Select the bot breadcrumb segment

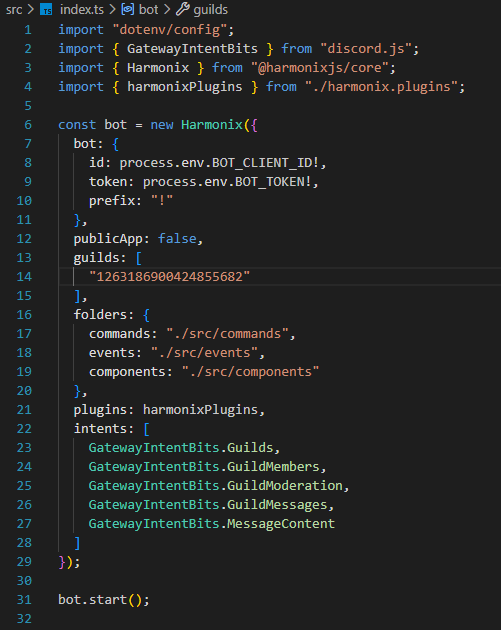point(148,9)
